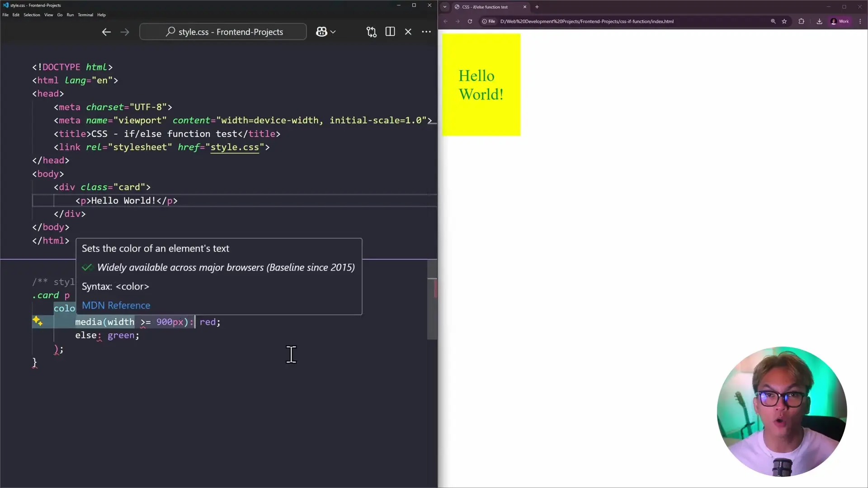Screen dimensions: 868x488
Task: Maximize the VS Code window
Action: pos(414,5)
